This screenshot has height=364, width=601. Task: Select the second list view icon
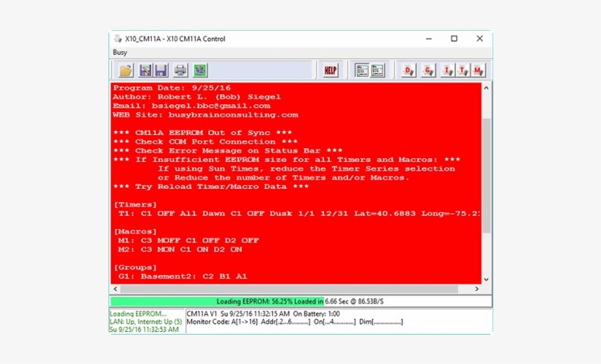377,70
